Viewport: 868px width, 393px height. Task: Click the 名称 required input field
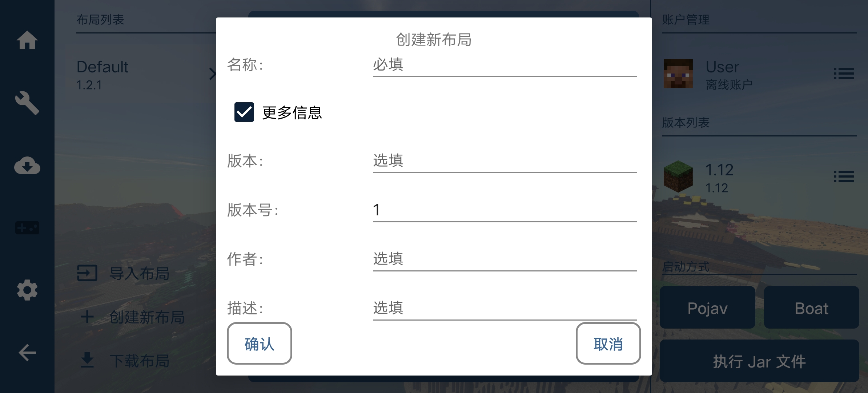pos(504,65)
